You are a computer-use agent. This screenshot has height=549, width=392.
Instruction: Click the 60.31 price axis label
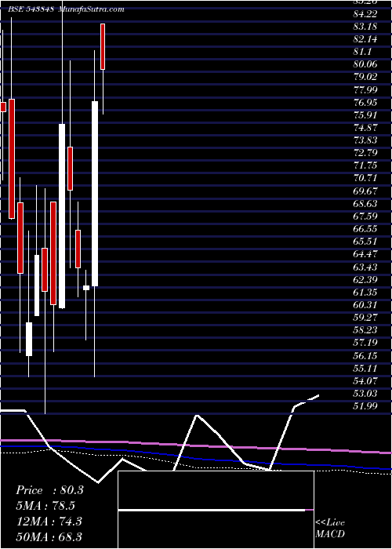(366, 304)
